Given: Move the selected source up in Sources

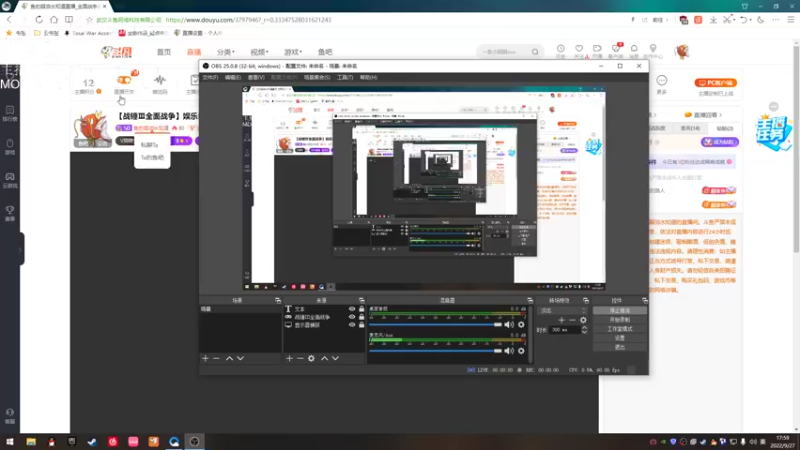Looking at the screenshot, I should [x=324, y=359].
